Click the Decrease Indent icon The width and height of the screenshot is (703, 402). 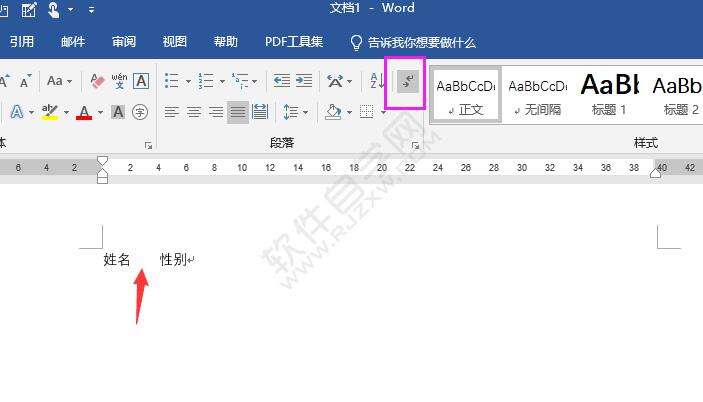coord(282,81)
